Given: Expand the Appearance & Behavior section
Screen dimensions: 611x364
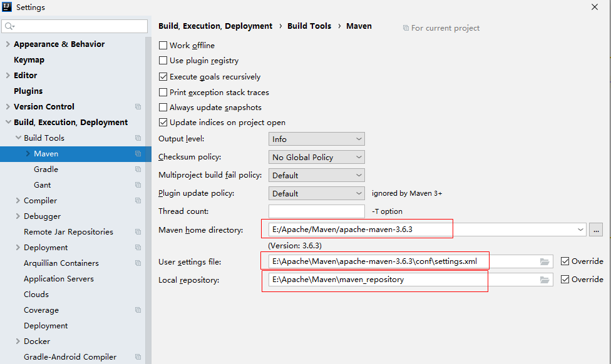Looking at the screenshot, I should 8,44.
